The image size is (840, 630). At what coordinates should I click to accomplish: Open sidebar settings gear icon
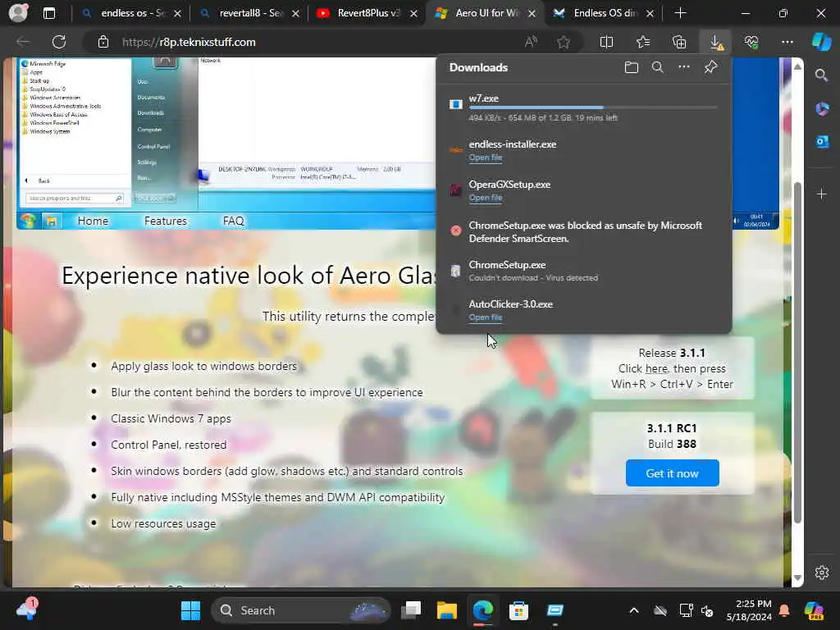(x=822, y=572)
